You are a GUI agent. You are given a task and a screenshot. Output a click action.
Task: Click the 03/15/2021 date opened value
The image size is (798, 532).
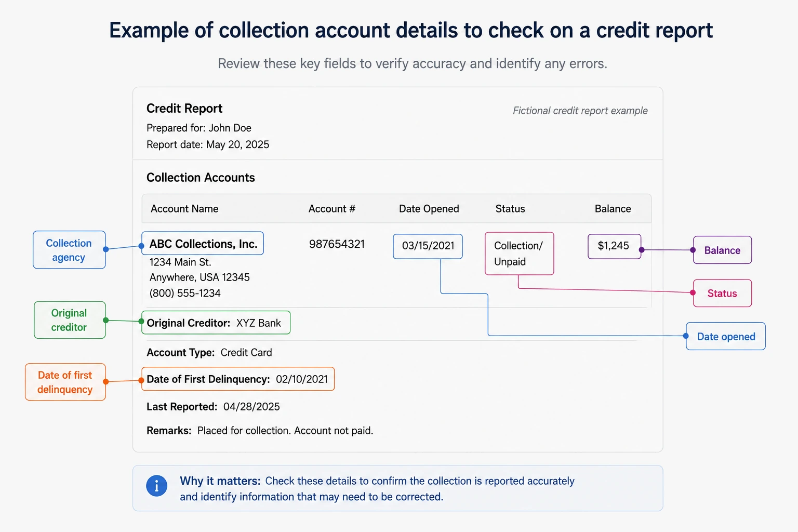428,246
